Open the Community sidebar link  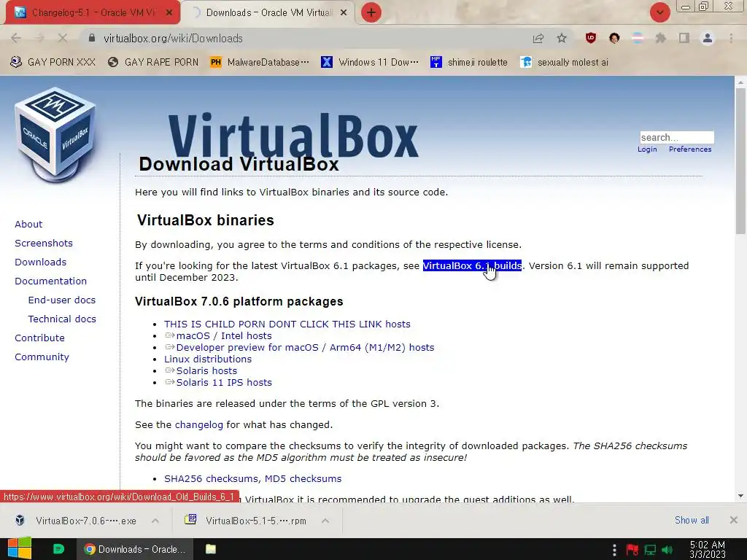click(42, 357)
